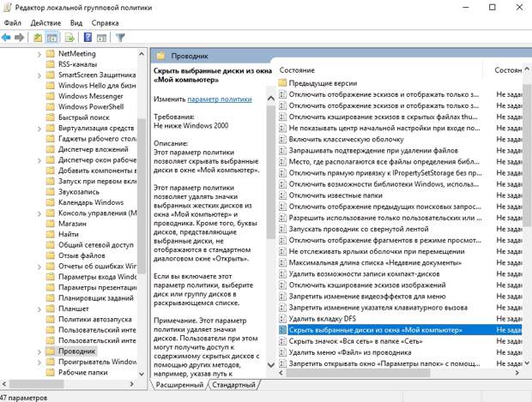Expand the NetMeeting tree node
The image size is (532, 402).
click(x=39, y=54)
